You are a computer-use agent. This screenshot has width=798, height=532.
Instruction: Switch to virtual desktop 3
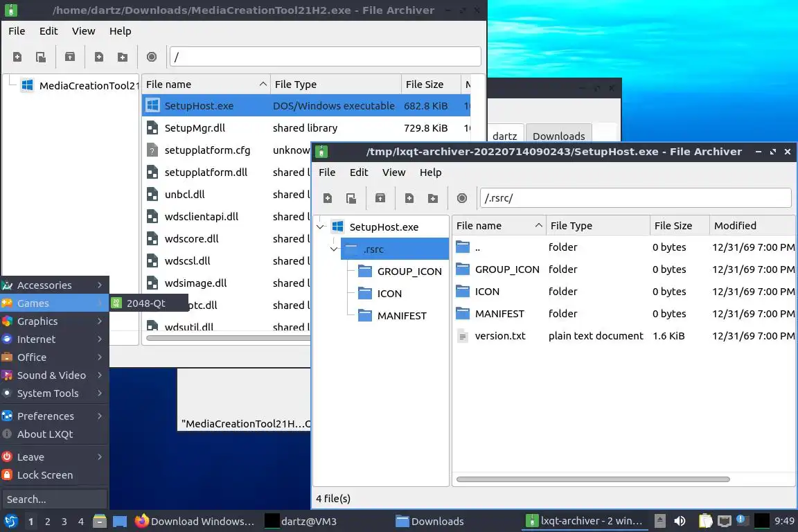pyautogui.click(x=64, y=522)
